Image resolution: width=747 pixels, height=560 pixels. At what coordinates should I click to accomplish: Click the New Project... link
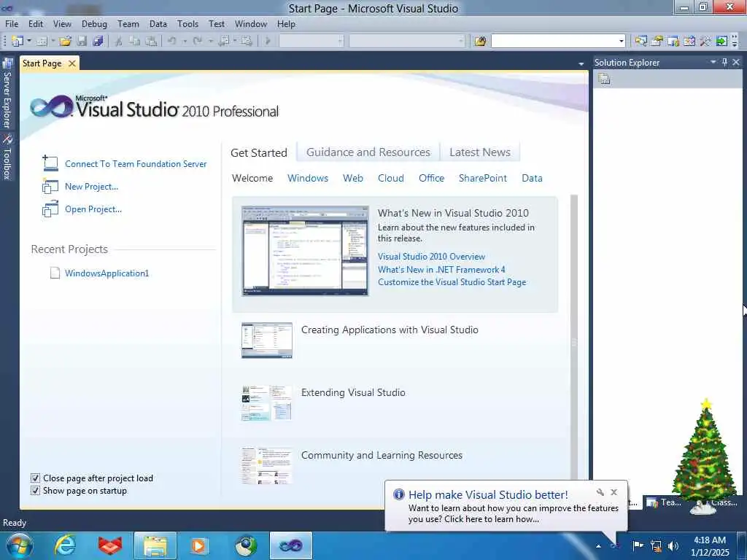tap(91, 187)
